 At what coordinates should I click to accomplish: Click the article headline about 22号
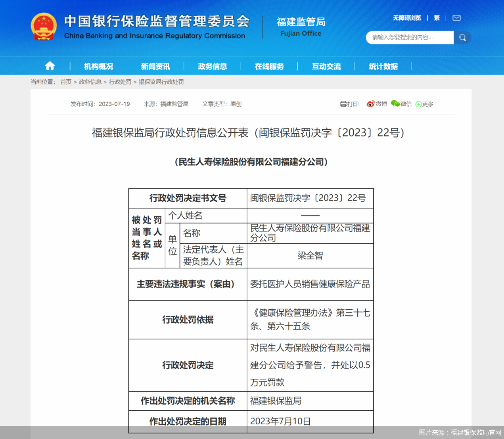point(250,132)
